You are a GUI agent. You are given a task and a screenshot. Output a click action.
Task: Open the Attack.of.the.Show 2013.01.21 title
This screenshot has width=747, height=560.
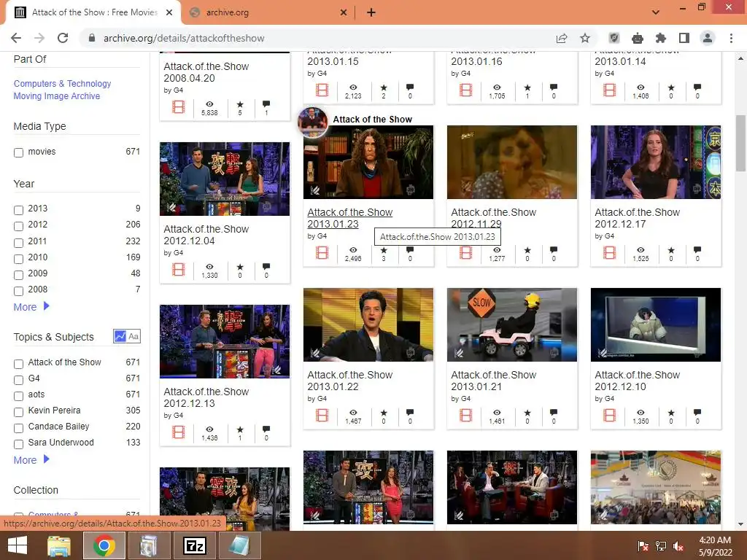point(494,381)
